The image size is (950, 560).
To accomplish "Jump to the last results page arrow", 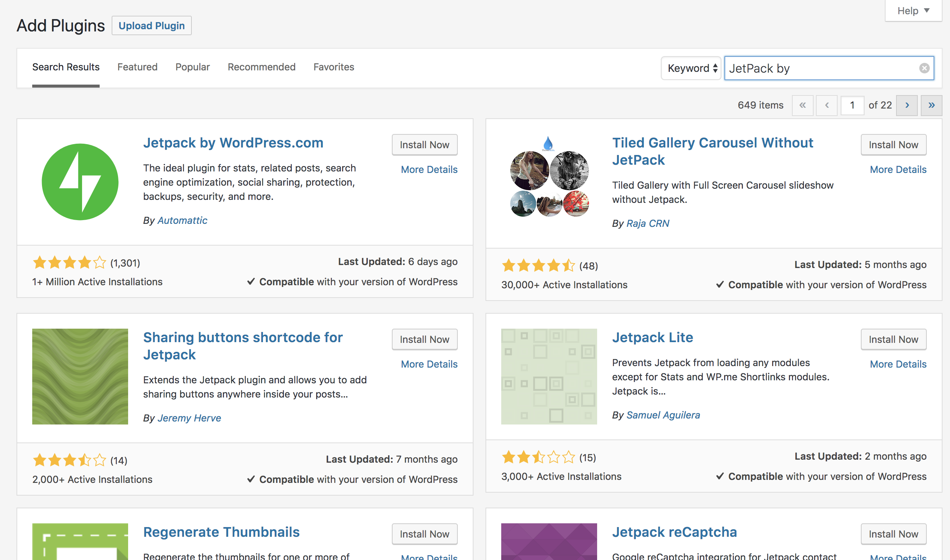I will pos(931,105).
